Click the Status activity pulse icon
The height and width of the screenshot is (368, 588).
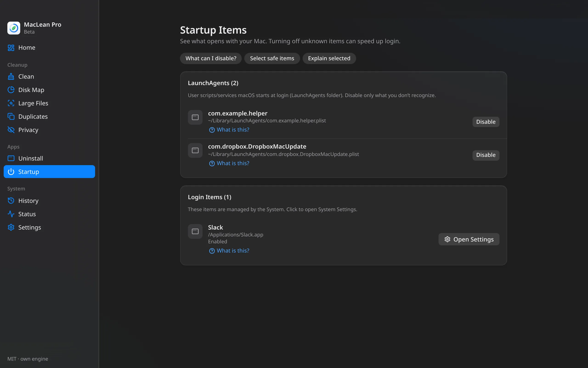point(11,214)
